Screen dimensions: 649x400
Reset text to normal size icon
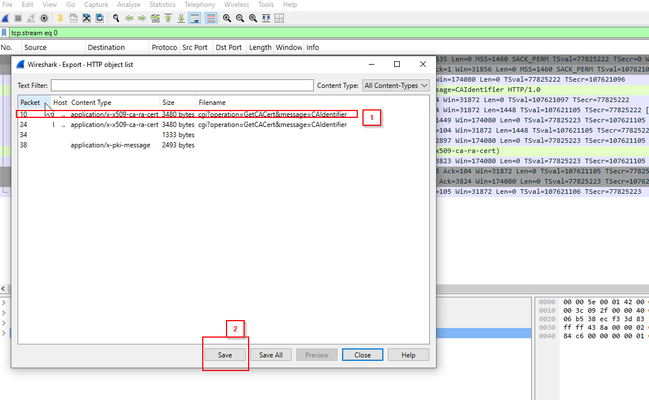click(253, 18)
